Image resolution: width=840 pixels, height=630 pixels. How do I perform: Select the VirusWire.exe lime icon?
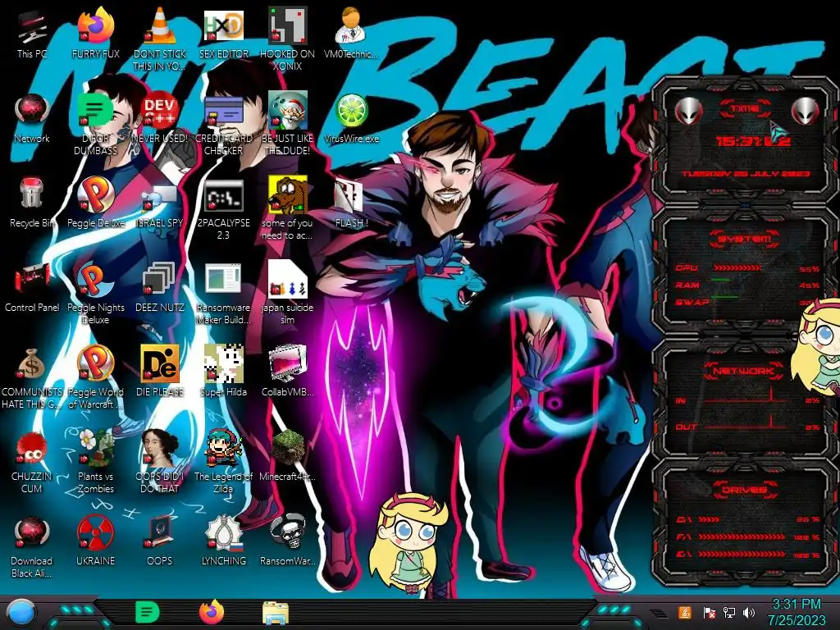(351, 111)
